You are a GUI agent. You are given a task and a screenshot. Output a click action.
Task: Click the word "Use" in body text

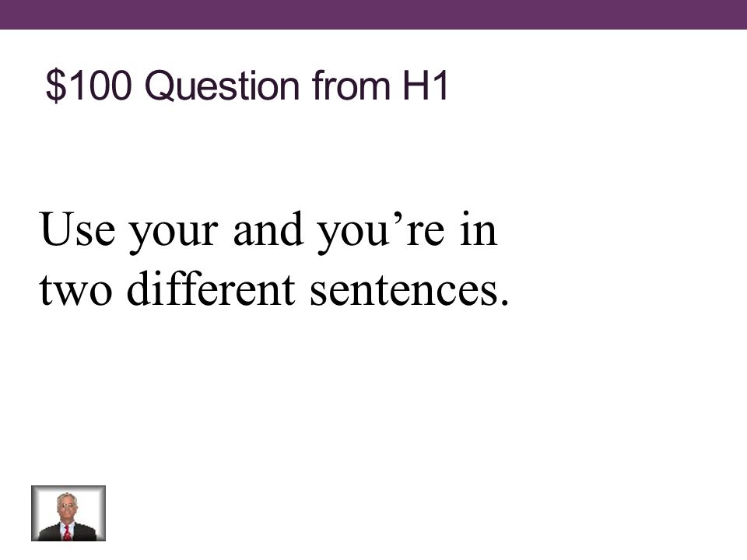click(x=78, y=229)
